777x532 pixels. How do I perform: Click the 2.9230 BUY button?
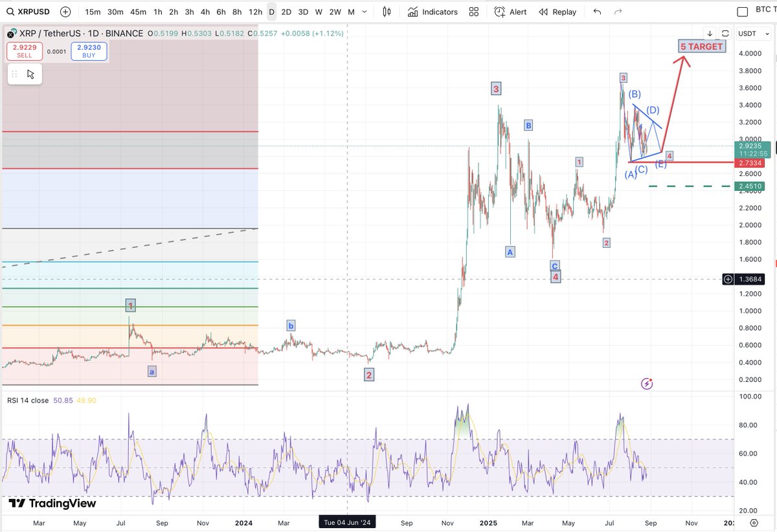click(x=88, y=50)
